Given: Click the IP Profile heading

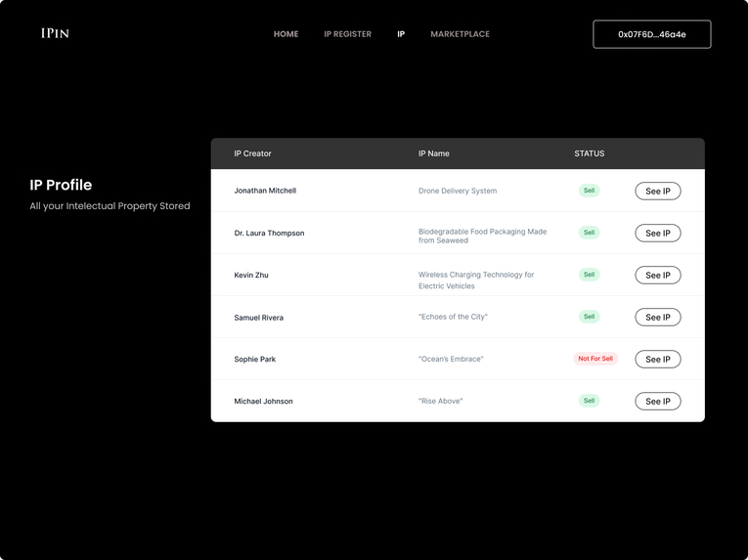Looking at the screenshot, I should (61, 185).
